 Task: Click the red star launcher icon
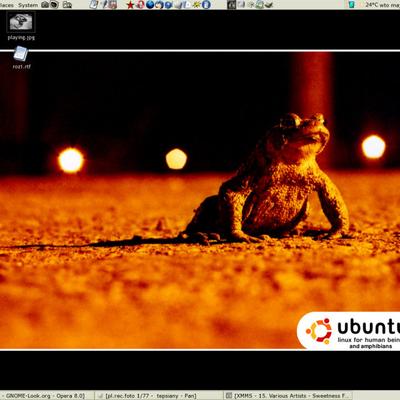[x=130, y=5]
